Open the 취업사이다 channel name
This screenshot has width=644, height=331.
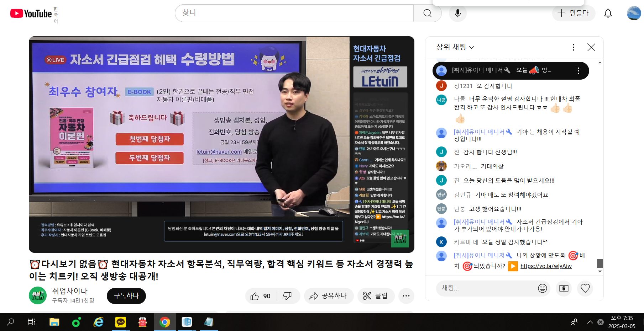pyautogui.click(x=70, y=291)
